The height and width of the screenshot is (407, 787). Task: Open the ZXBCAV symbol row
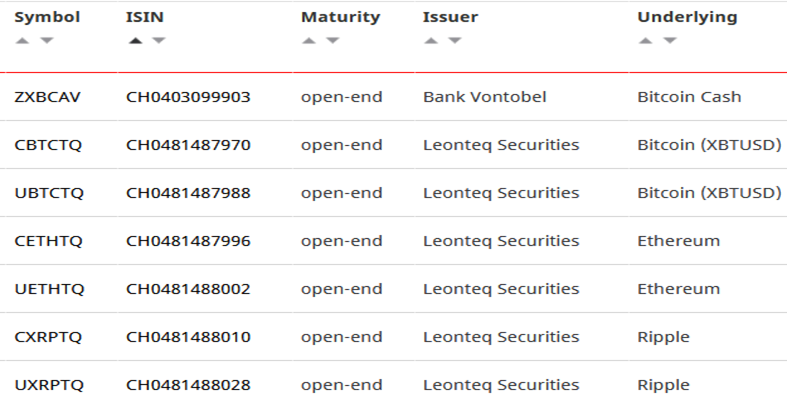click(x=47, y=97)
